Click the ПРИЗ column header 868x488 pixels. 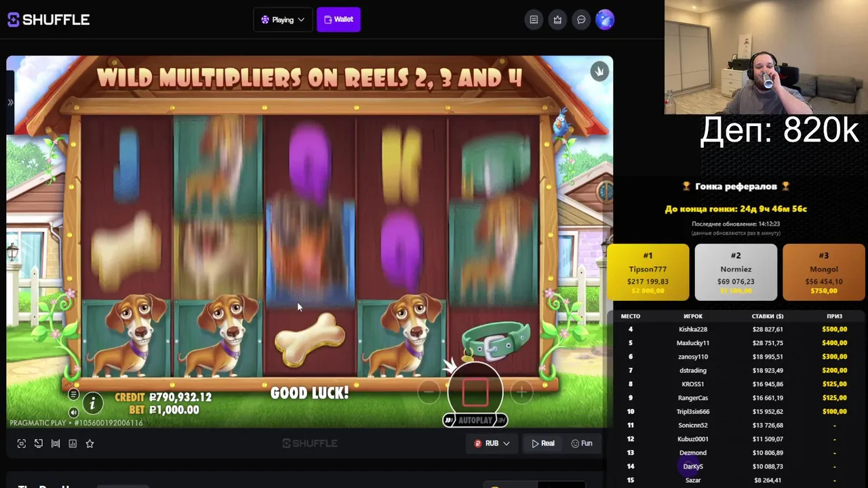click(x=834, y=316)
